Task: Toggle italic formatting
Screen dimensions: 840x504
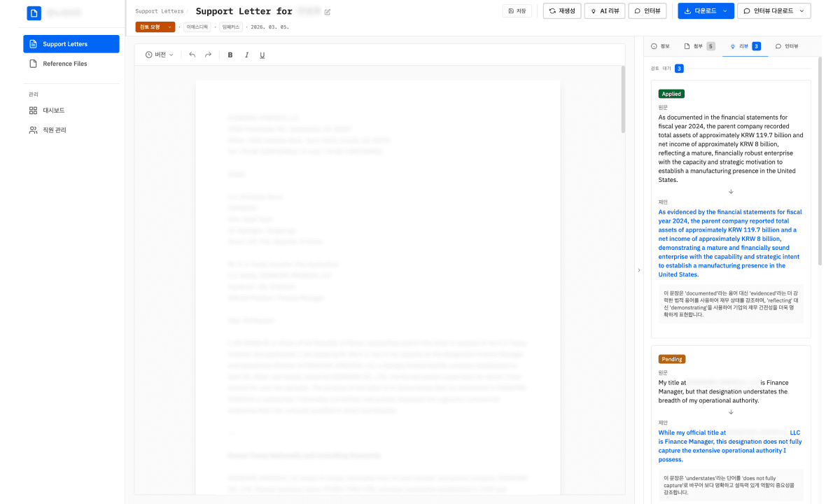Action: pos(246,55)
